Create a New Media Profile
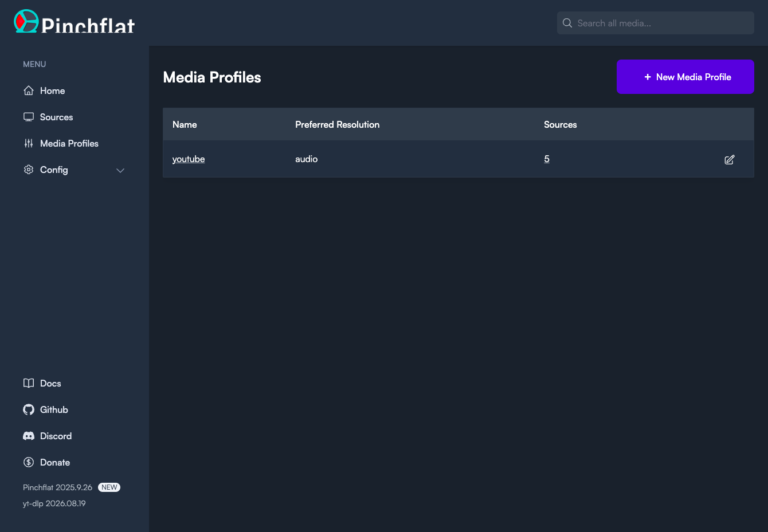 point(685,77)
